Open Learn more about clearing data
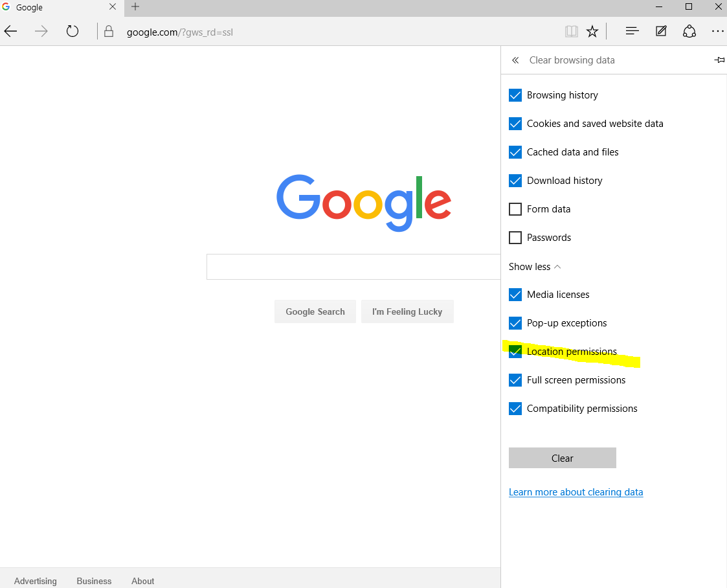 coord(576,492)
